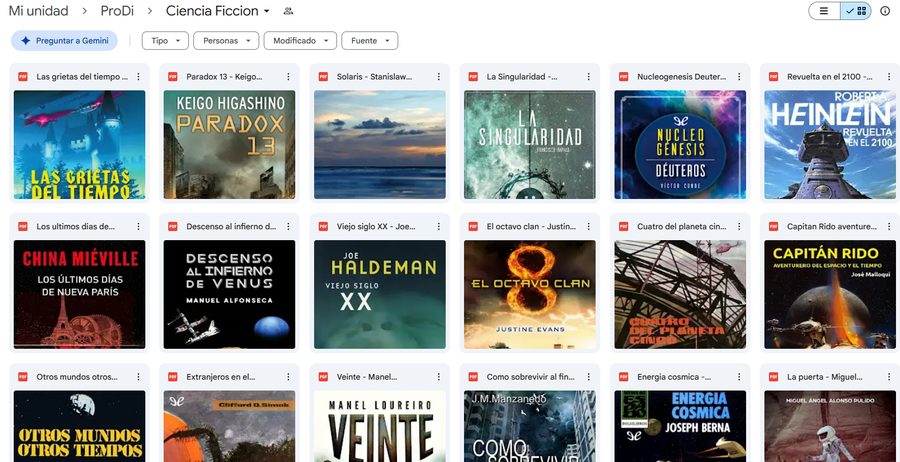900x462 pixels.
Task: Select file name 'Capitan Rido aventure...'
Action: click(831, 227)
